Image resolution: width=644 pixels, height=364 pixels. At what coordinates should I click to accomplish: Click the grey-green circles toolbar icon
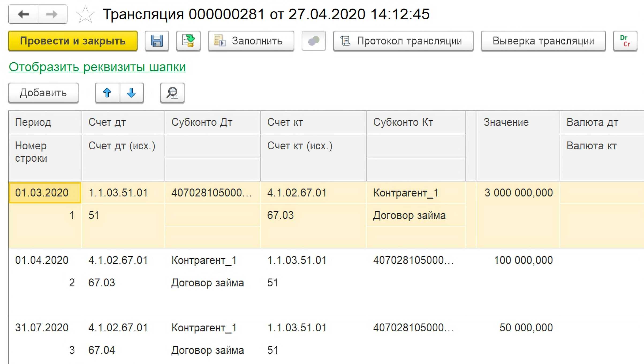tap(314, 41)
